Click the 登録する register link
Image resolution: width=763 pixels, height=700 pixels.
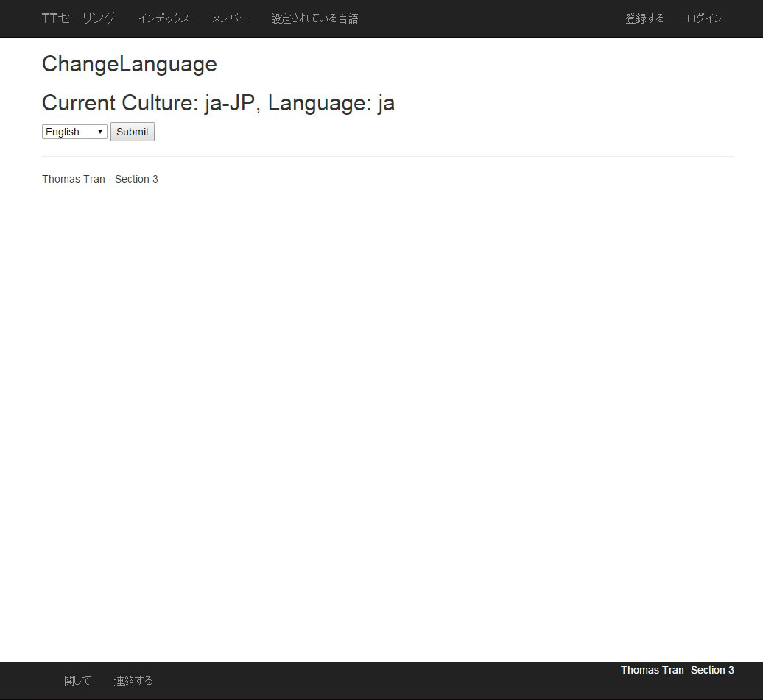644,18
